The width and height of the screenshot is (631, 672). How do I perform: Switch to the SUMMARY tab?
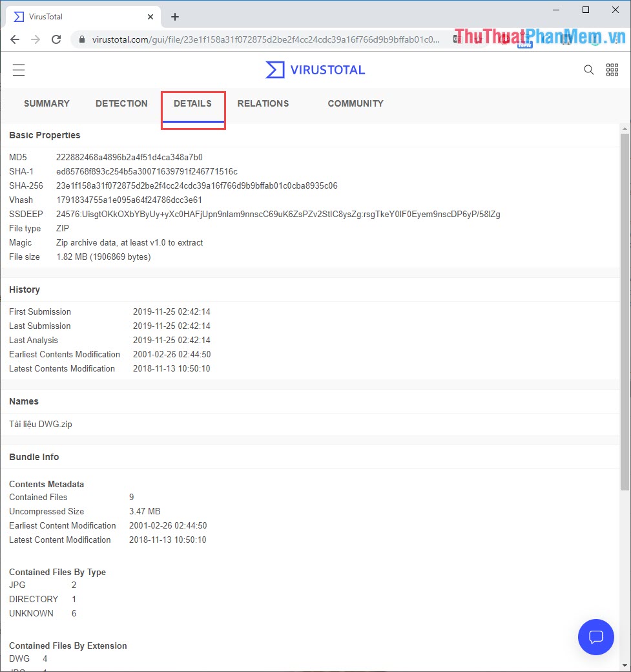(47, 103)
